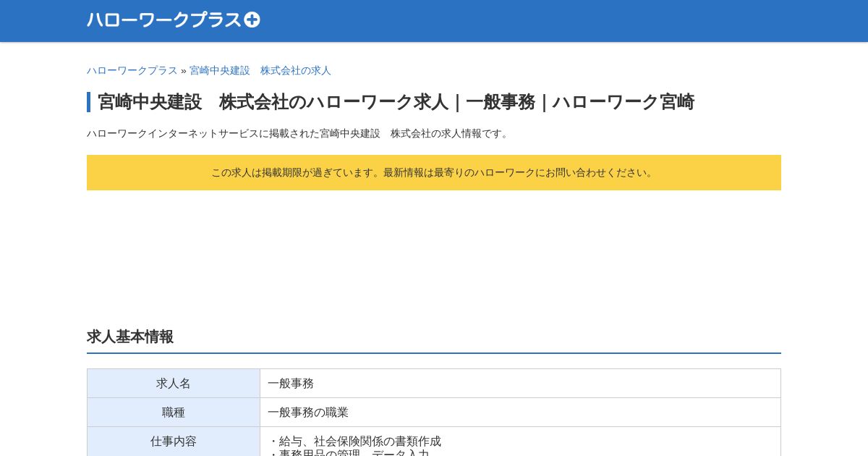The image size is (868, 456).
Task: Click the description text about ハローワークインターネットサービス
Action: [299, 133]
